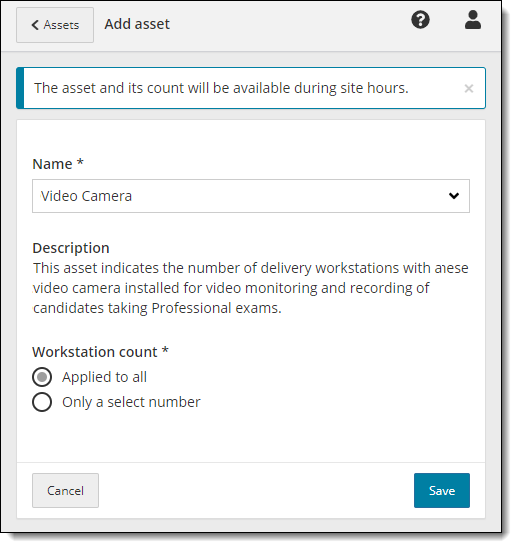
Task: Click the back chevron beside Assets
Action: pos(35,25)
